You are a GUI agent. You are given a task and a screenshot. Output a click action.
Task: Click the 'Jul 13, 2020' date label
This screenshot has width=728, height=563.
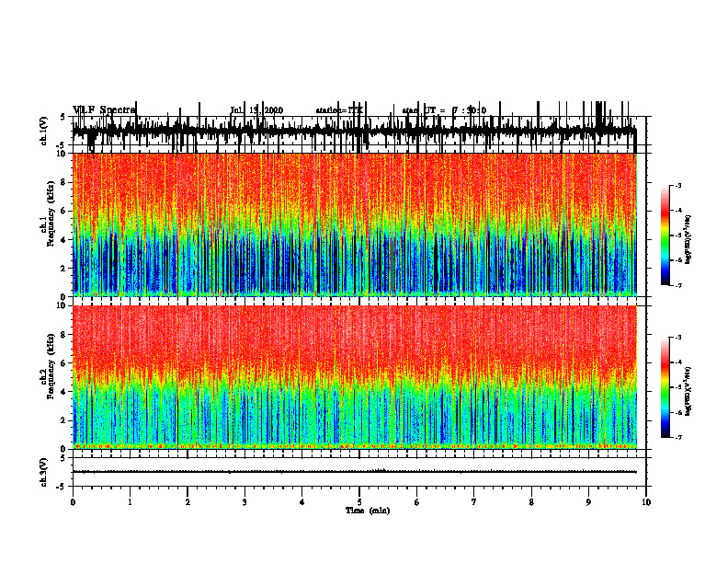256,110
